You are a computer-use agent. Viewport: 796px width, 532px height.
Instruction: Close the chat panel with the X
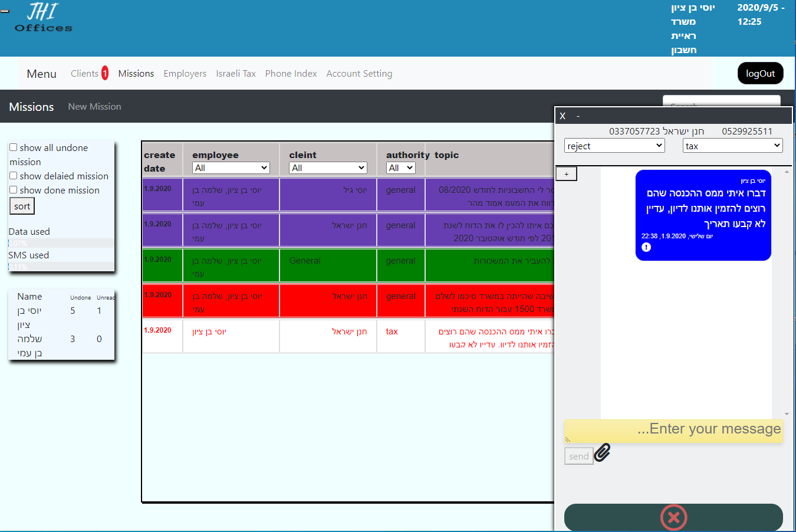pos(563,116)
